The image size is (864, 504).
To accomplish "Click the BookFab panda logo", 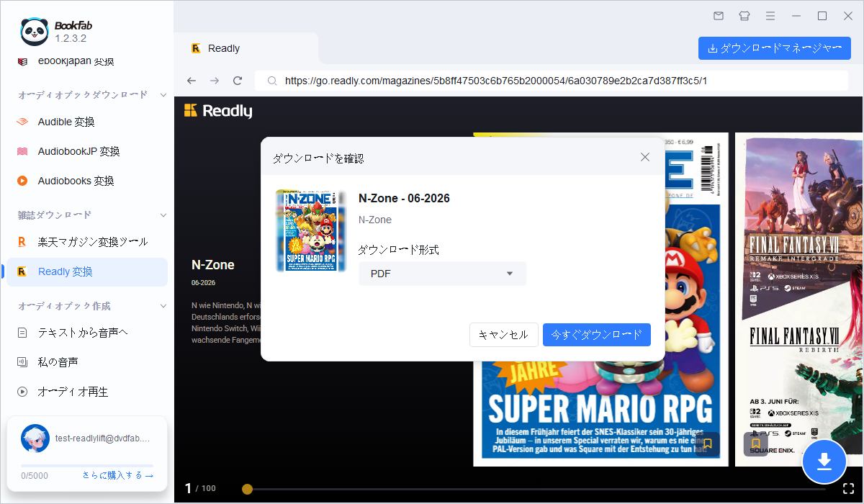I will 34,32.
